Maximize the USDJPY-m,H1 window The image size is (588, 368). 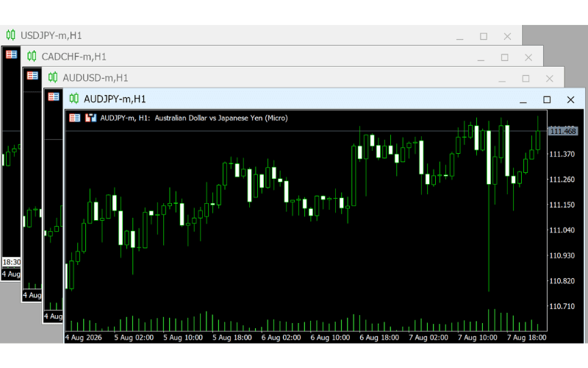pyautogui.click(x=484, y=36)
